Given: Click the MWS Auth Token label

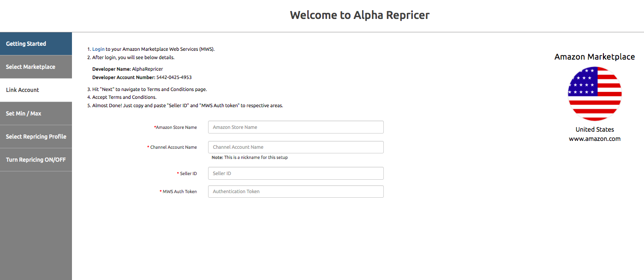Looking at the screenshot, I should [x=178, y=192].
